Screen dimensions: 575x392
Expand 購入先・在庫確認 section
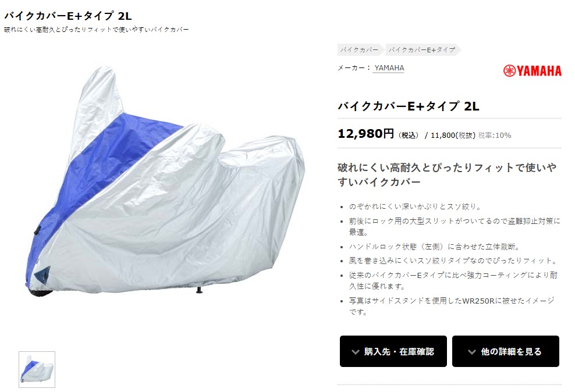[393, 351]
